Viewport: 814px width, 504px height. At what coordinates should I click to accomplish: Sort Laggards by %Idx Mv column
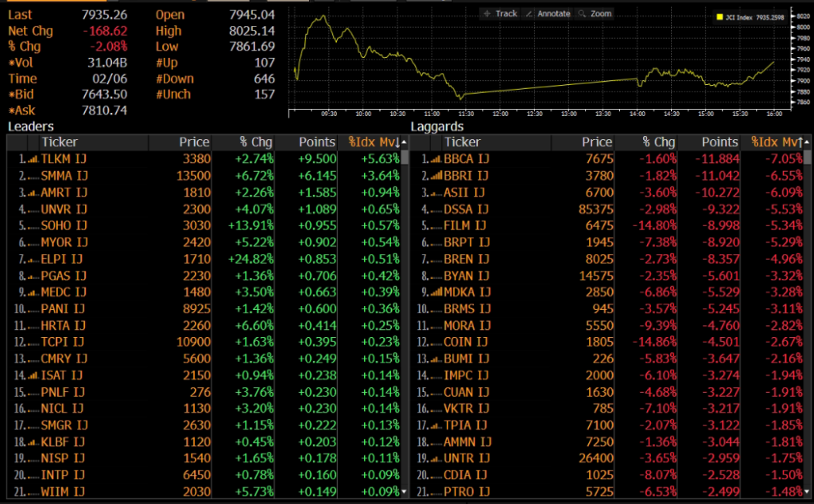pos(774,142)
